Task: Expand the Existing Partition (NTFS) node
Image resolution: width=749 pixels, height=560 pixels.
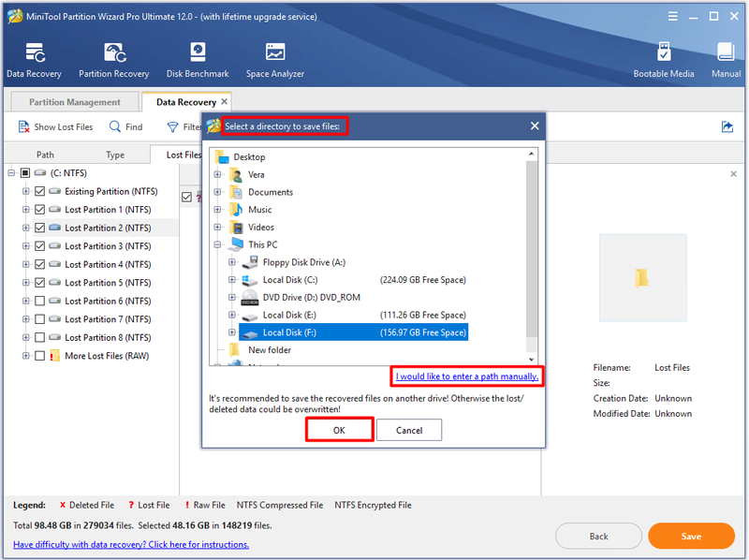Action: (26, 191)
